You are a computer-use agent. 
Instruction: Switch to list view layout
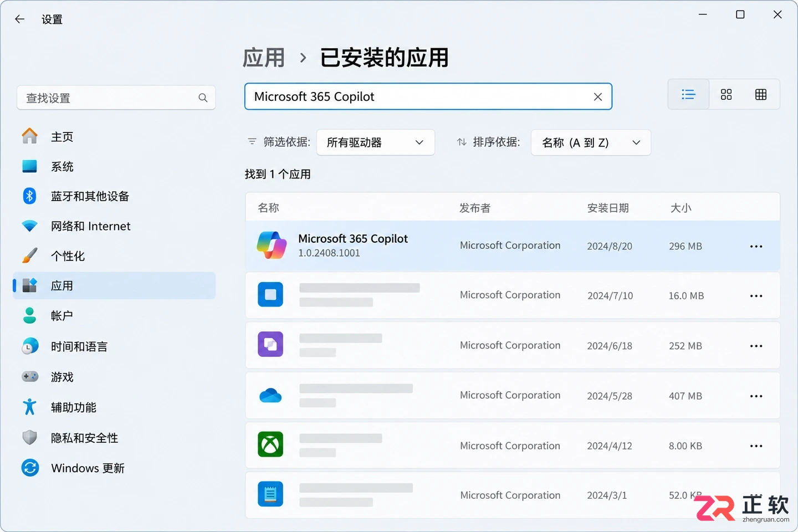(x=688, y=94)
